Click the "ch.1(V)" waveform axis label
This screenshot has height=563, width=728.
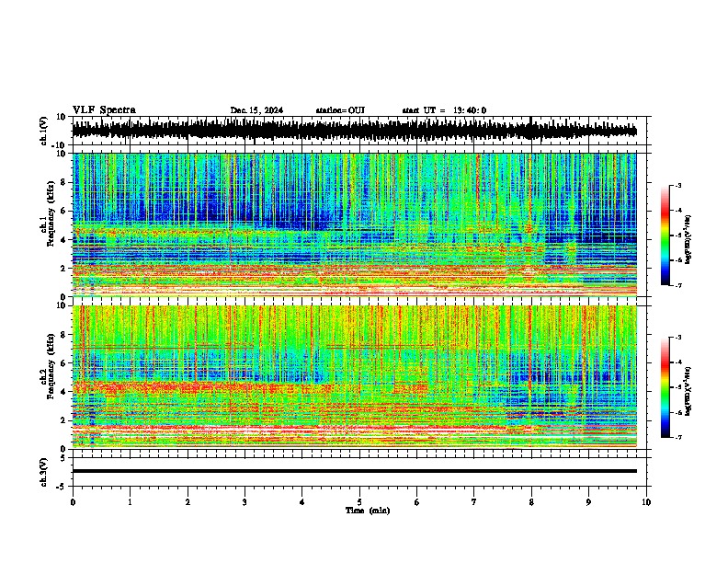pyautogui.click(x=44, y=131)
